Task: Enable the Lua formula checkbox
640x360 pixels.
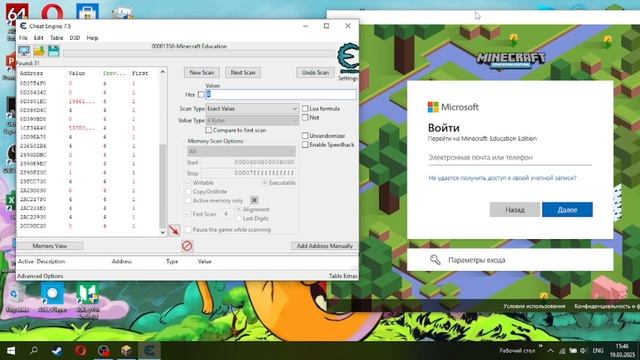Action: pos(305,109)
